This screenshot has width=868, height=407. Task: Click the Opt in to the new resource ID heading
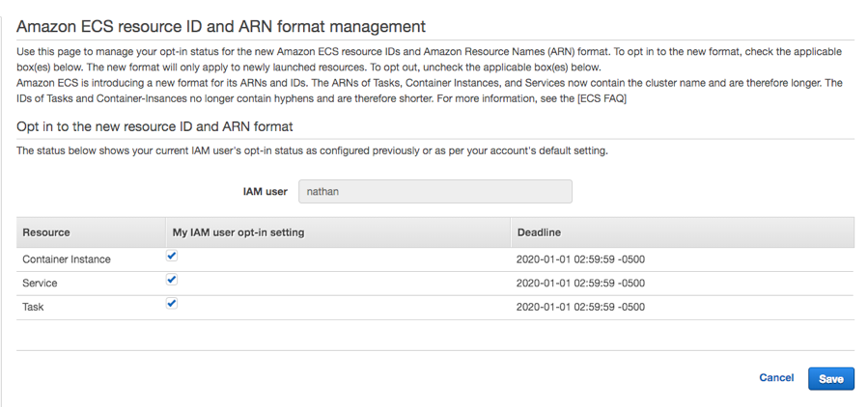coord(154,126)
